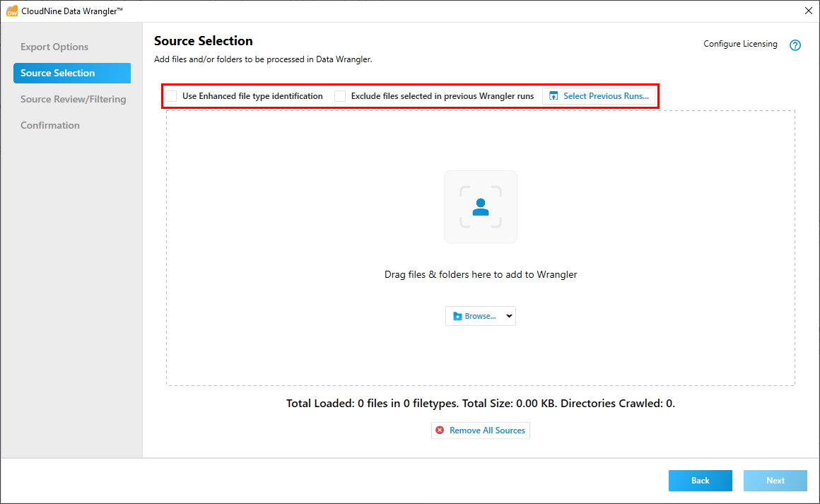Close the Data Wrangler window
The height and width of the screenshot is (504, 820).
pos(808,11)
